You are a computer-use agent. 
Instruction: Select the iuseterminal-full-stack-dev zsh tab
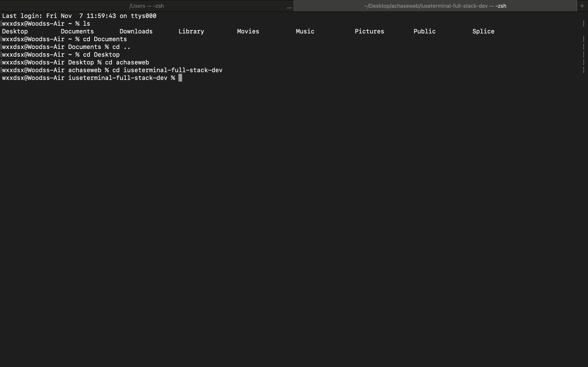click(x=435, y=6)
